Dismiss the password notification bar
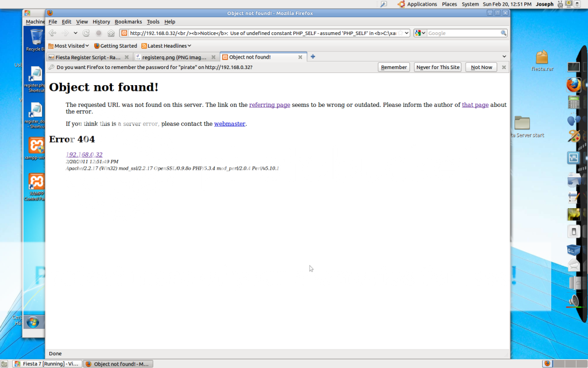 click(504, 67)
